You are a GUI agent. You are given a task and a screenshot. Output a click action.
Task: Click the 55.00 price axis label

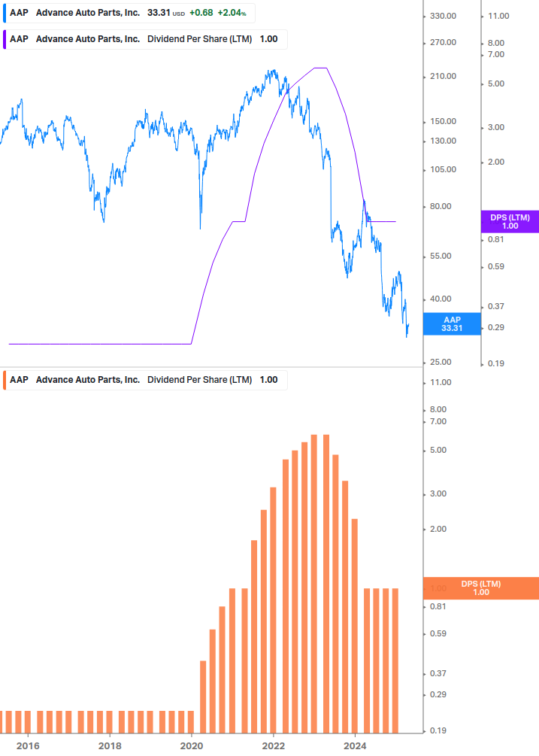[441, 256]
